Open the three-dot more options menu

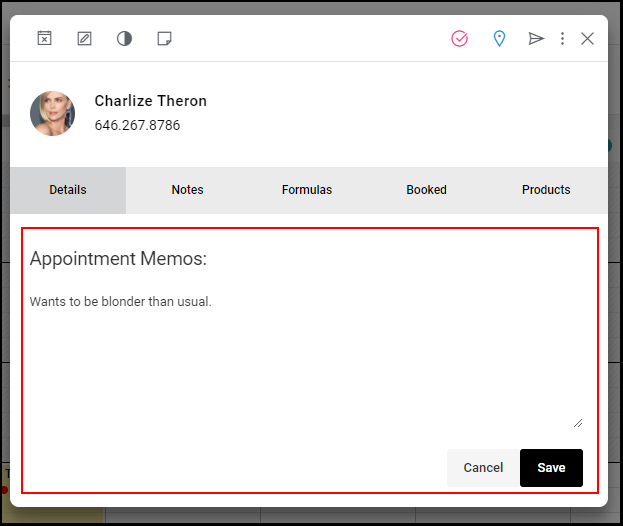tap(562, 39)
